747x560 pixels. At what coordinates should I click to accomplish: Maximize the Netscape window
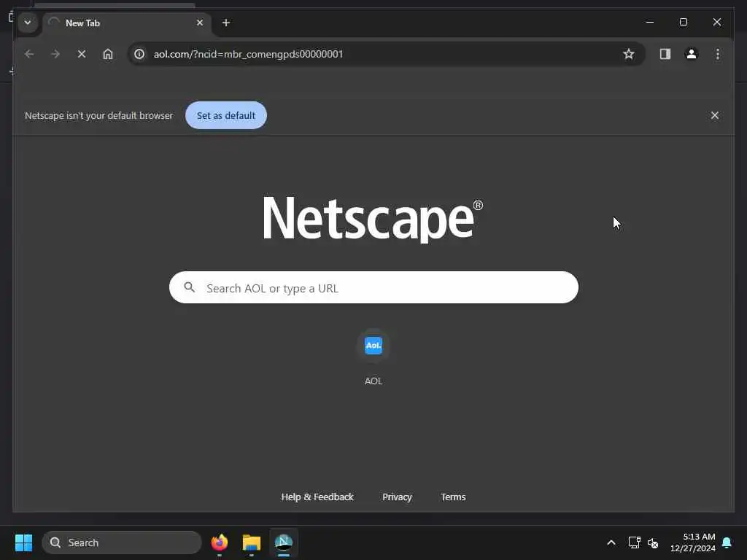pos(683,23)
